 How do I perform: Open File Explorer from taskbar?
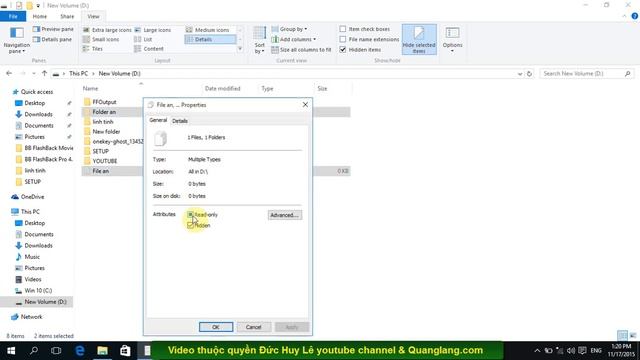(x=102, y=351)
